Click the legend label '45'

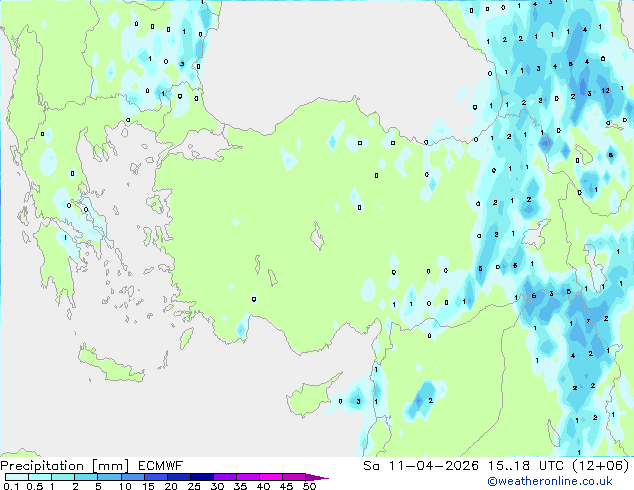tap(286, 486)
